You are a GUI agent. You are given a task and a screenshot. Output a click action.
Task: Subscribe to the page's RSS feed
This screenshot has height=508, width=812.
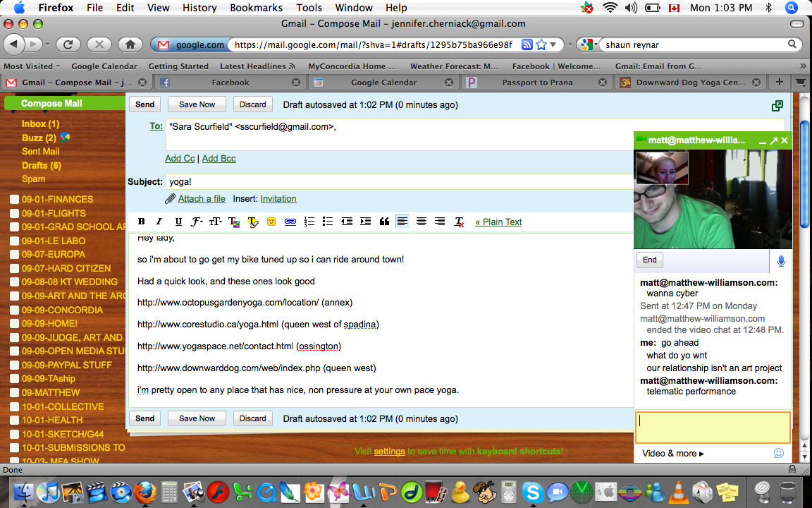coord(527,44)
